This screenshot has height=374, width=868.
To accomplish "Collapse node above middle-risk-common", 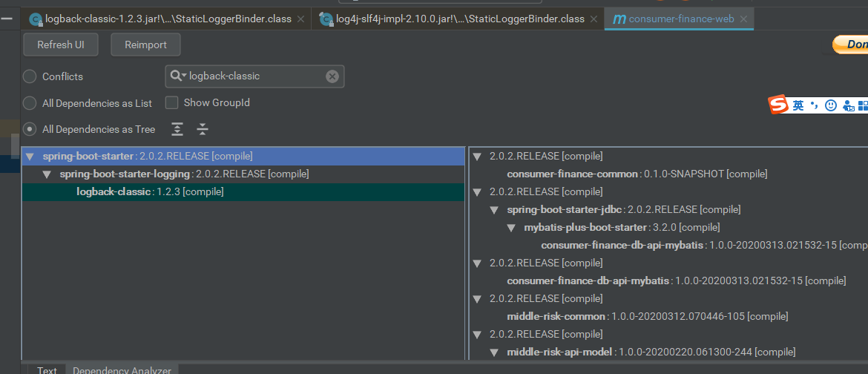I will tap(476, 299).
